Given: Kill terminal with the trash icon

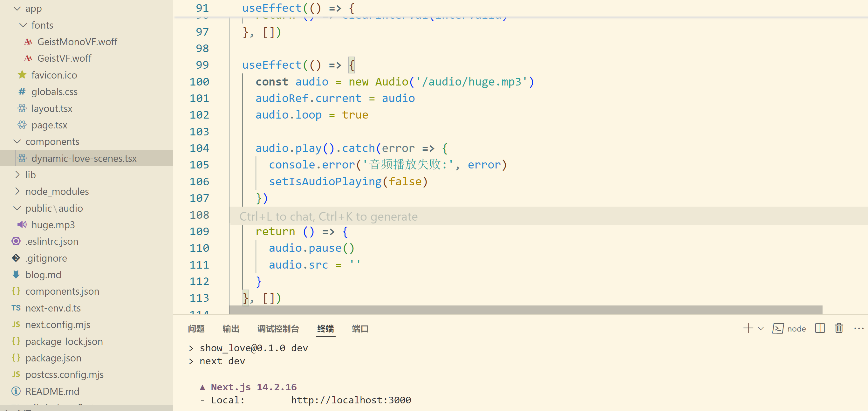Looking at the screenshot, I should (x=839, y=328).
